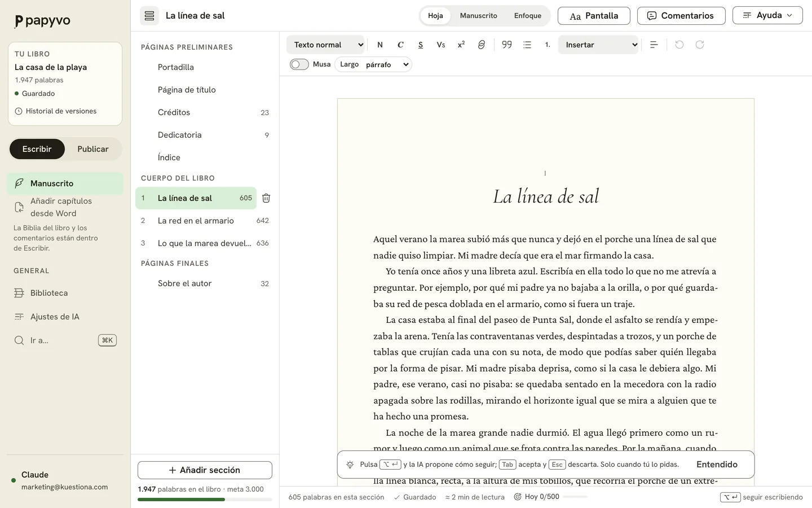Open the Sobre el autor section
812x508 pixels.
click(205, 283)
